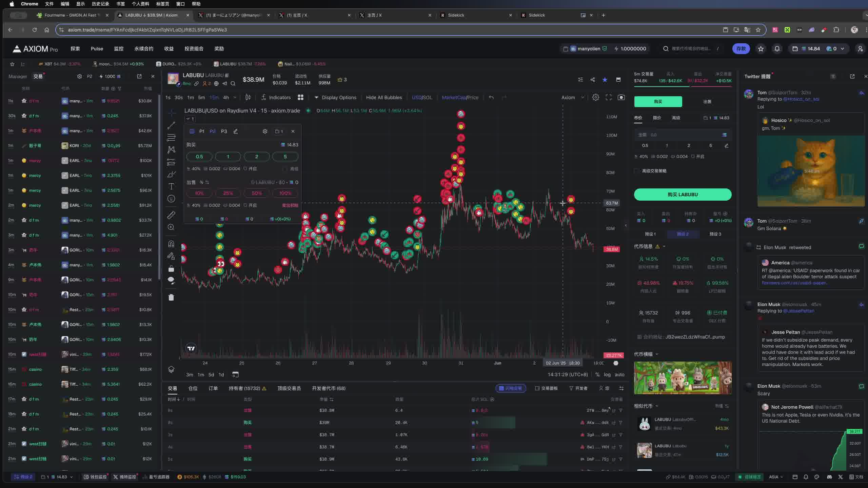Screen dimensions: 868x488
Task: Toggle MarketCap/Price display
Action: [x=460, y=97]
